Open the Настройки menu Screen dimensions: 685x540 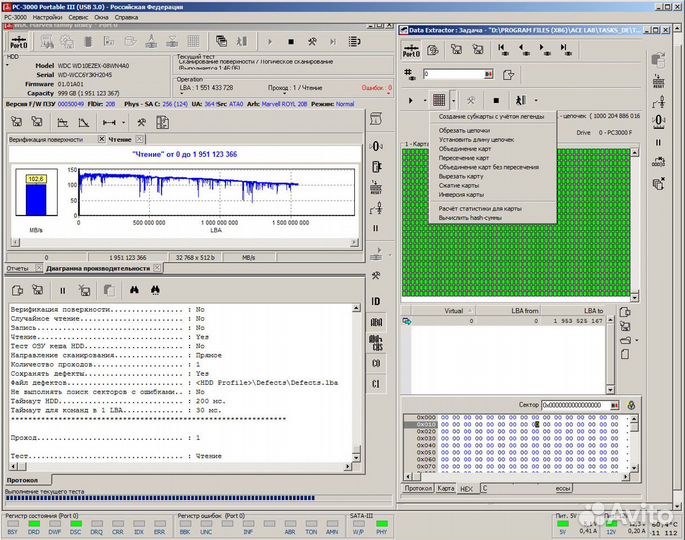click(47, 17)
